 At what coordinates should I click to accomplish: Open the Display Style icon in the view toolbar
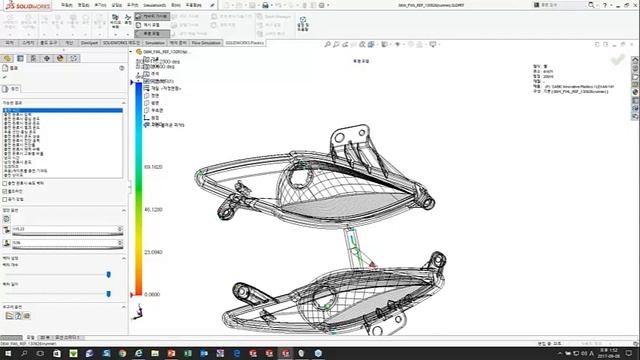384,44
